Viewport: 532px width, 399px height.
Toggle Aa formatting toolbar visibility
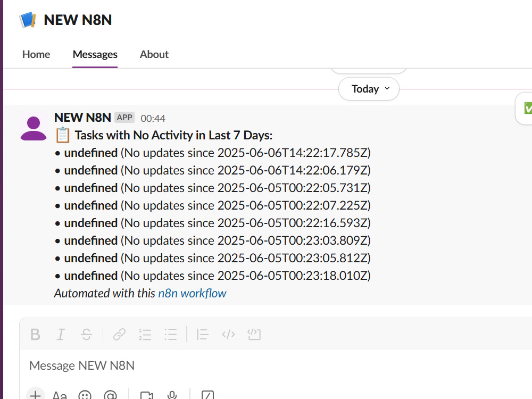point(60,395)
